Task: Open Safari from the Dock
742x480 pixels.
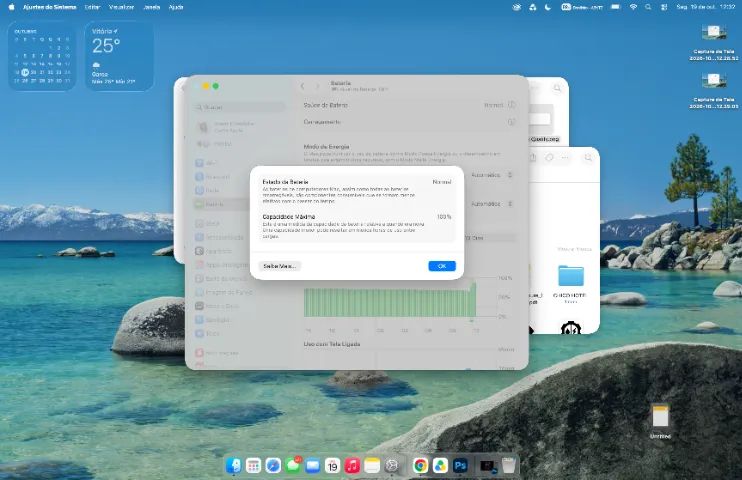Action: 273,466
